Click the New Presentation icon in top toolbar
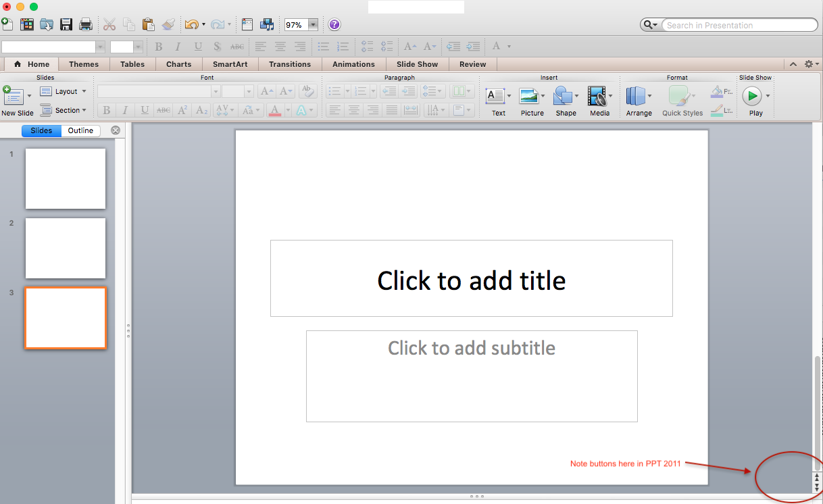823x504 pixels. [7, 24]
